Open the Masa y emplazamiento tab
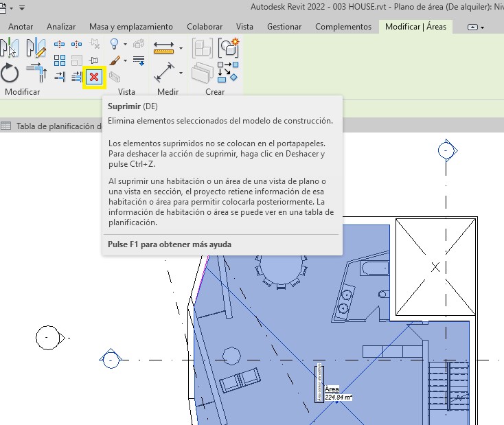 (x=131, y=27)
